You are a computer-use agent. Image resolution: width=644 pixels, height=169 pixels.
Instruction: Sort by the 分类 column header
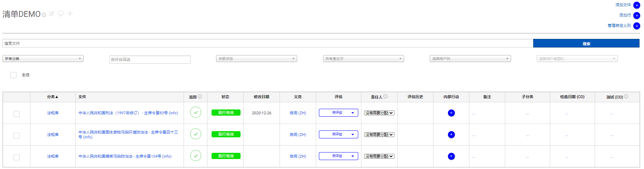pyautogui.click(x=52, y=97)
